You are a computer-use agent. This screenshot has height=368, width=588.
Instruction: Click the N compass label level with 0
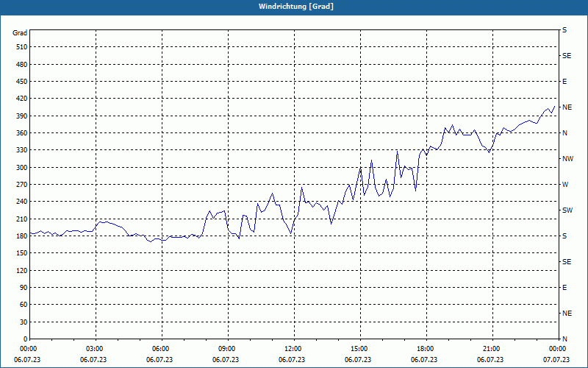pyautogui.click(x=564, y=339)
